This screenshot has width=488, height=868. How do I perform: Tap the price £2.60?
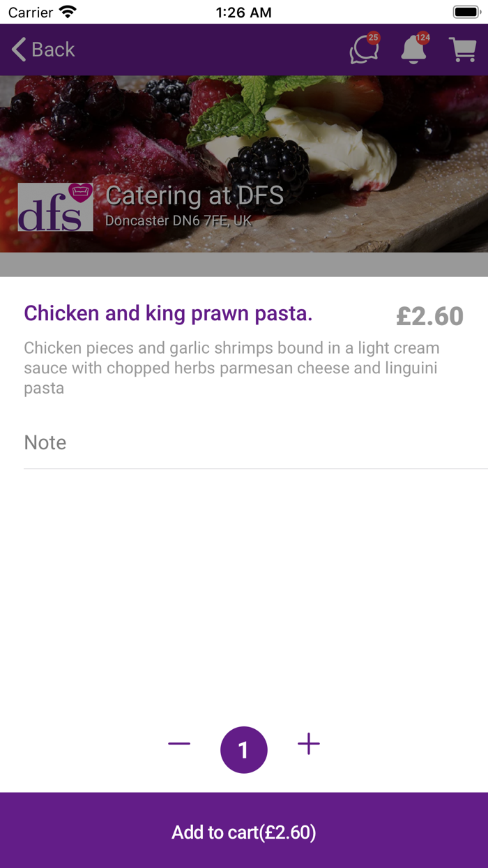click(429, 315)
